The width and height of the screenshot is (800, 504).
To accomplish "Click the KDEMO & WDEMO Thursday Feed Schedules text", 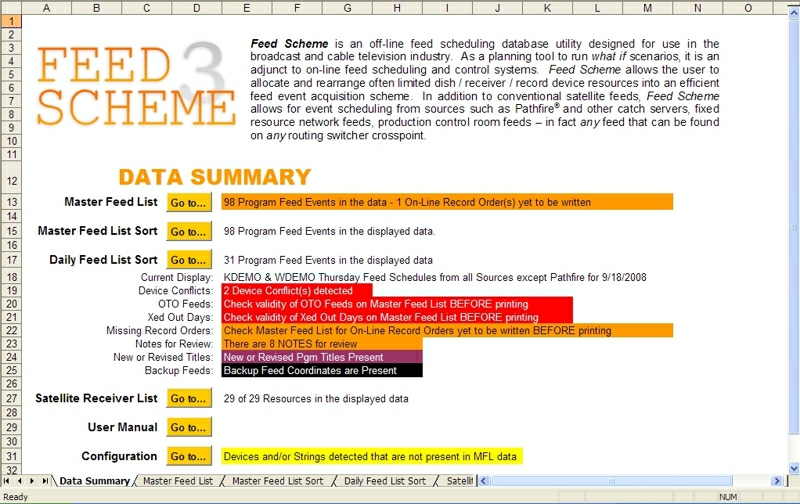I will pos(435,277).
